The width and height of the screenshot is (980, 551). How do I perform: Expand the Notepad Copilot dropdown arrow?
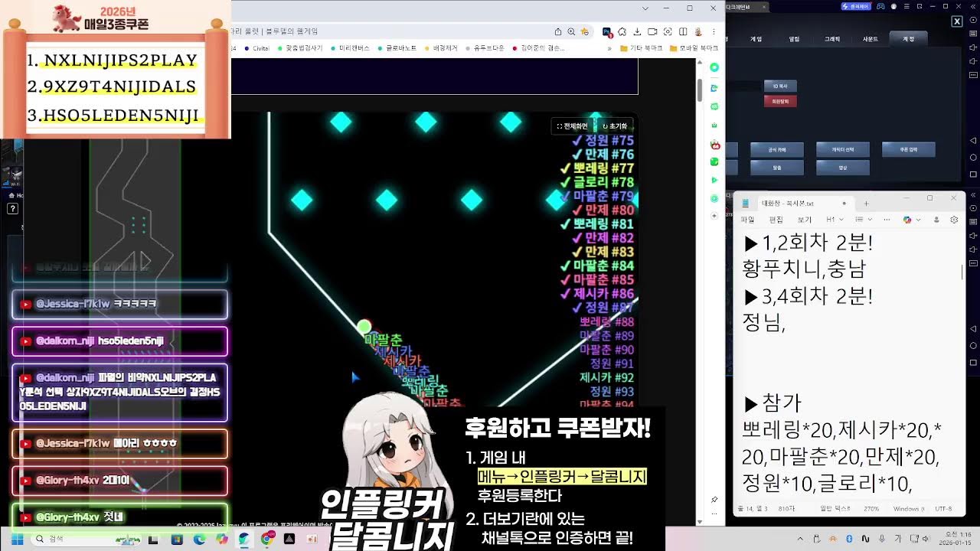pos(918,220)
